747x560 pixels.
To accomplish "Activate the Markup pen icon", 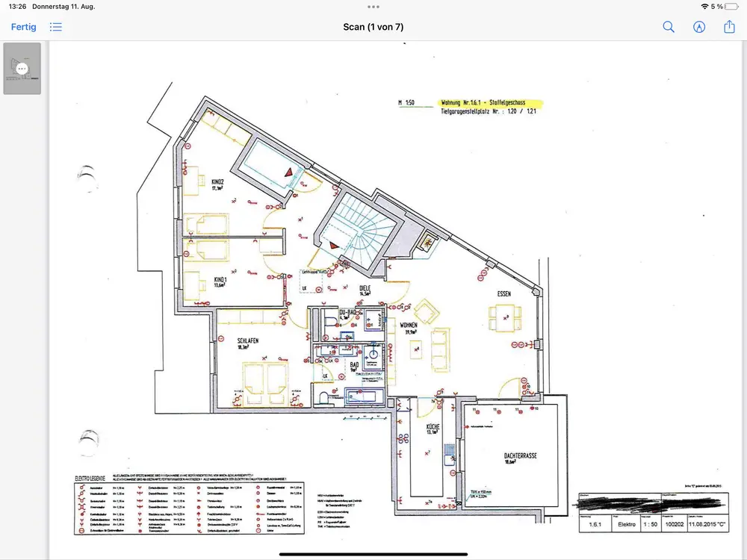I will 699,27.
